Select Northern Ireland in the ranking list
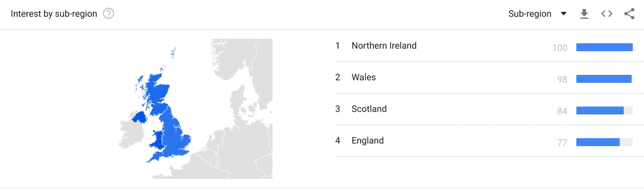 tap(384, 46)
